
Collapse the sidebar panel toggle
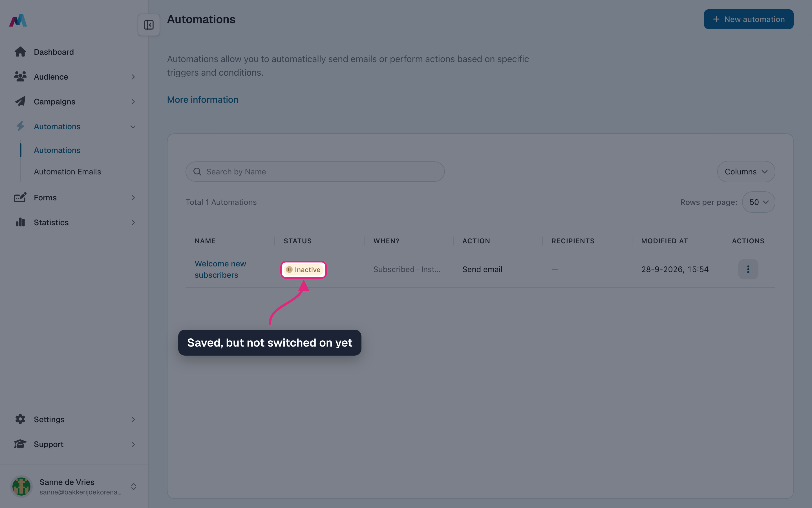click(149, 25)
